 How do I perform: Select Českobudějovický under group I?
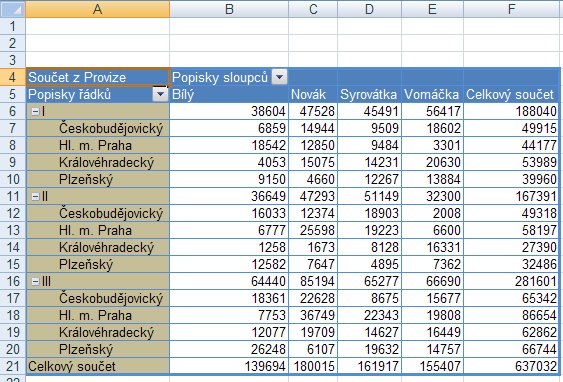pyautogui.click(x=98, y=128)
